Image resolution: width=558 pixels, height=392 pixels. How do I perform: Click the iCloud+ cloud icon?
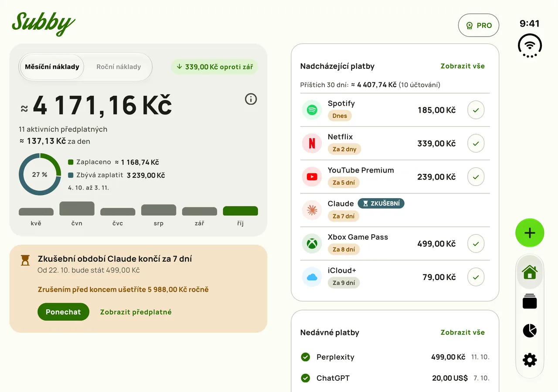312,277
